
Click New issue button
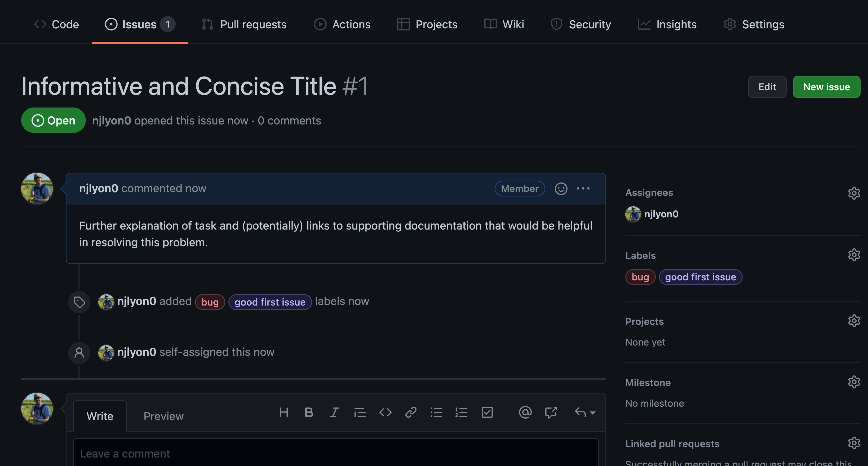[827, 87]
